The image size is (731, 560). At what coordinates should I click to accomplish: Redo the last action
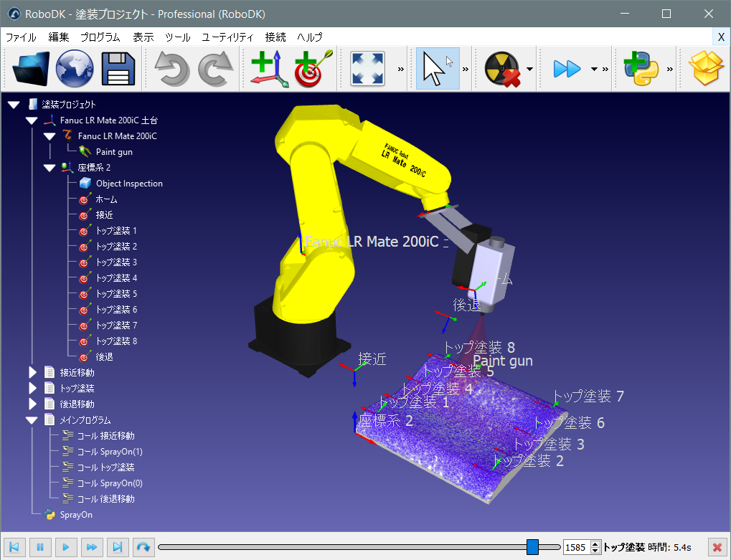(215, 69)
